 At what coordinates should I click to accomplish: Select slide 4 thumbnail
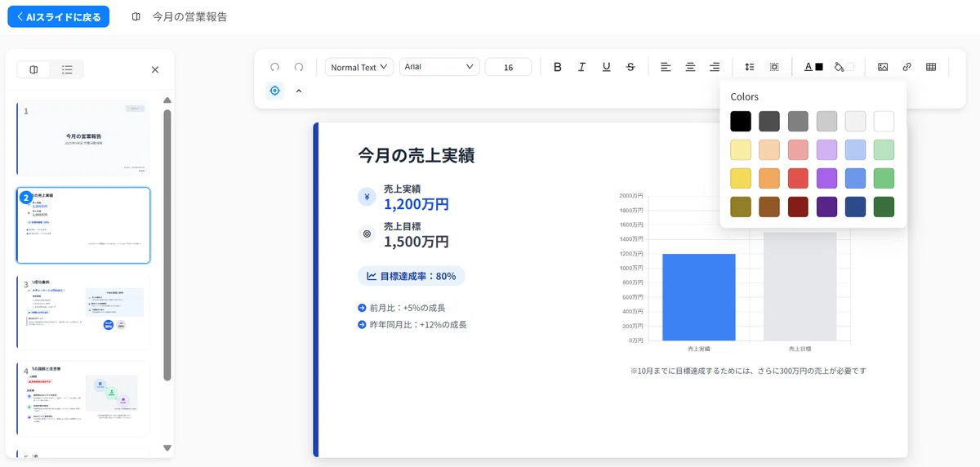tap(83, 400)
